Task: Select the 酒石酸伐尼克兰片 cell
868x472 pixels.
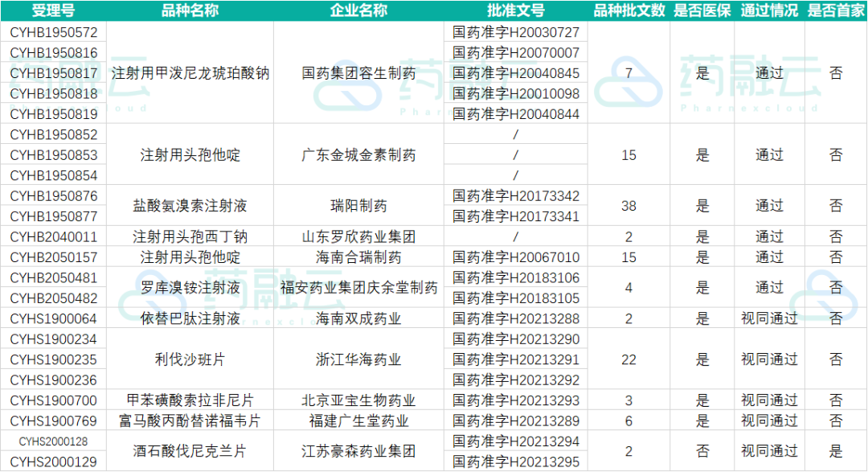Action: click(x=190, y=452)
